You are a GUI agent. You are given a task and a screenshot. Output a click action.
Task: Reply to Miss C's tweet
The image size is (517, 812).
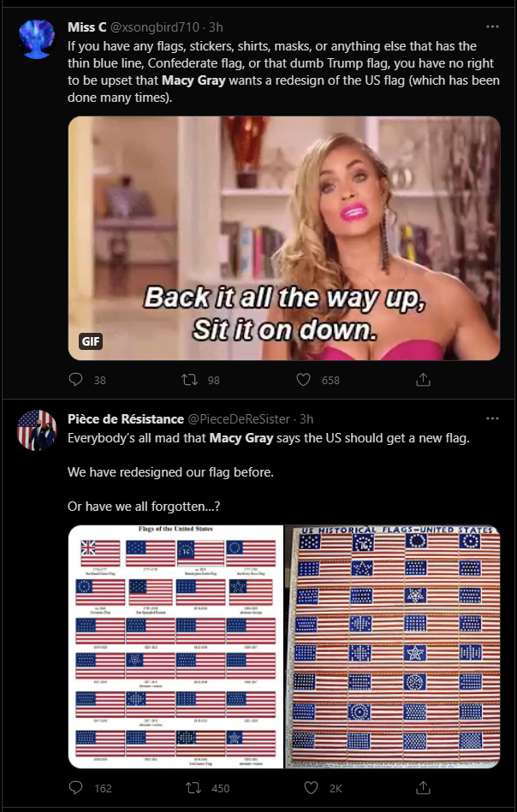click(x=75, y=380)
